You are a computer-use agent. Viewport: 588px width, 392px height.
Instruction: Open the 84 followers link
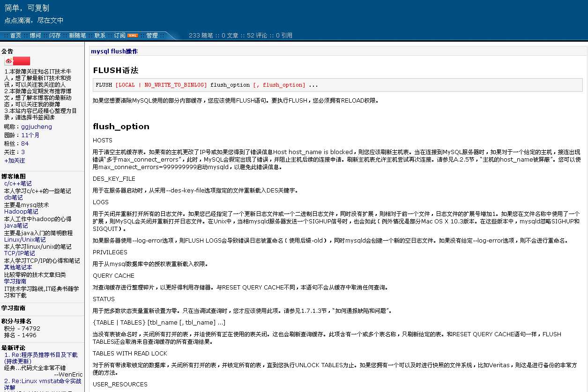25,144
